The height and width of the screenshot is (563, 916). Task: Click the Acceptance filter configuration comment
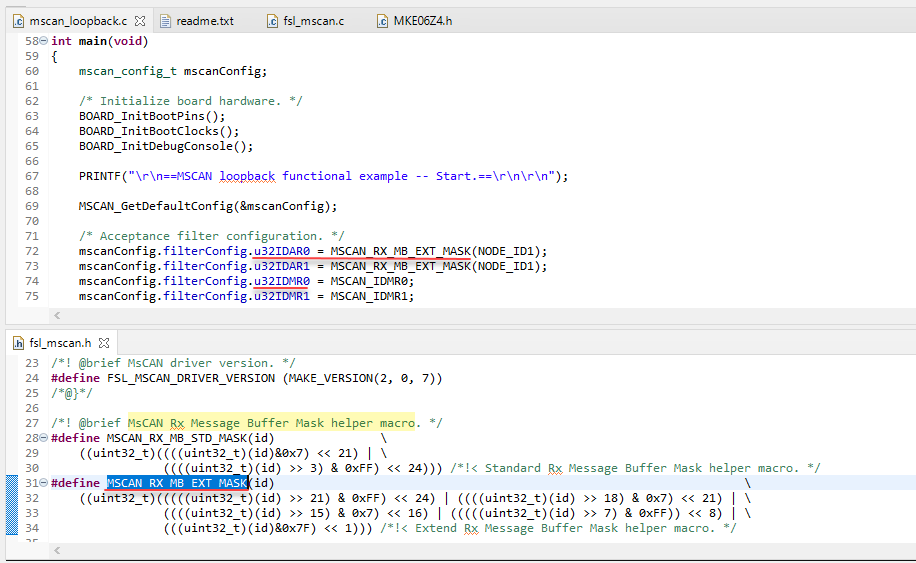(211, 236)
